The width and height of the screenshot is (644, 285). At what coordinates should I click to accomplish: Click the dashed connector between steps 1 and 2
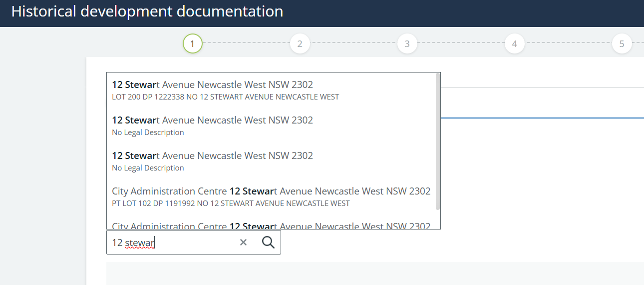click(x=246, y=43)
